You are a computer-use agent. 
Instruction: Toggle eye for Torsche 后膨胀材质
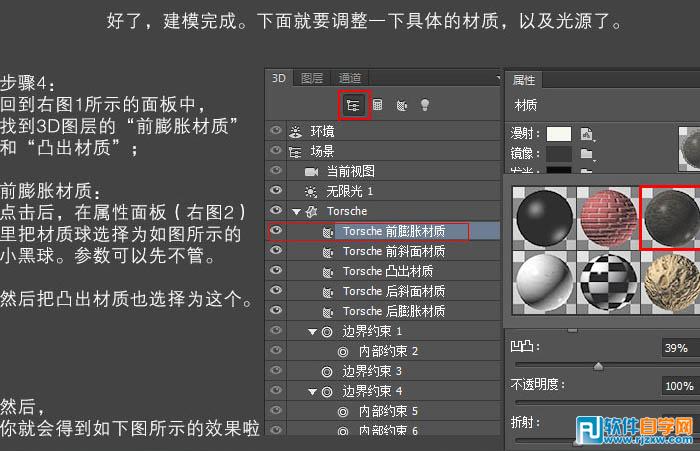[276, 310]
